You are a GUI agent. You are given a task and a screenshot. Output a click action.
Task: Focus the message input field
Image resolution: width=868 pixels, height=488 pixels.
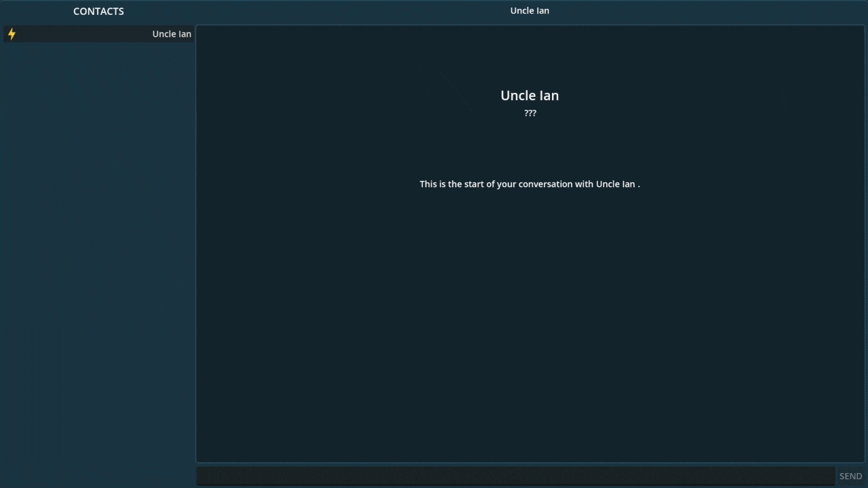[515, 476]
